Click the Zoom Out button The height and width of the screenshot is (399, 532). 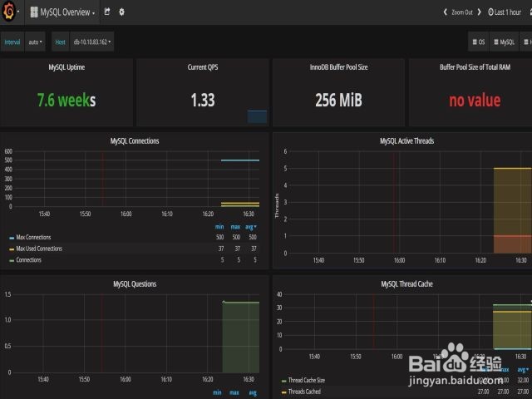[462, 12]
